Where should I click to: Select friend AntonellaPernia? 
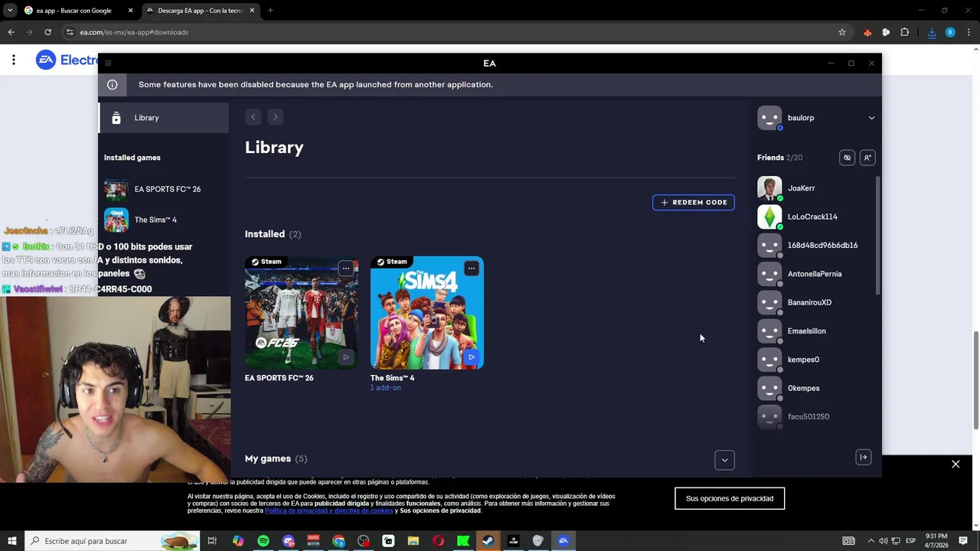coord(815,274)
